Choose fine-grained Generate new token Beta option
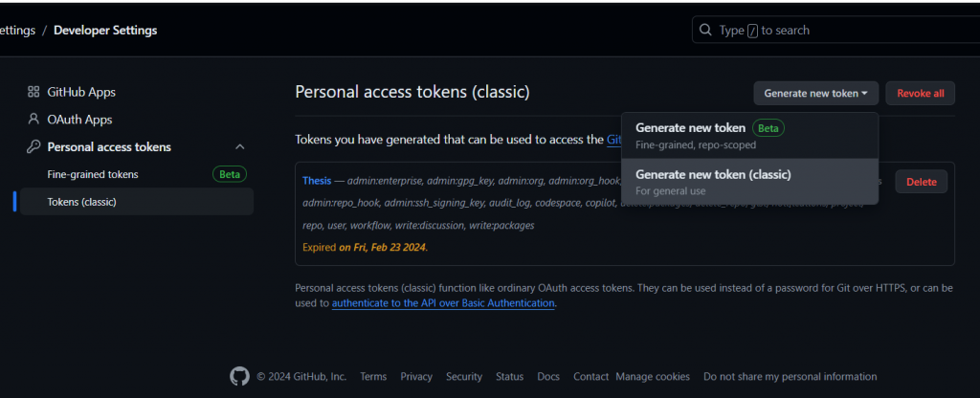The width and height of the screenshot is (980, 398). (690, 128)
